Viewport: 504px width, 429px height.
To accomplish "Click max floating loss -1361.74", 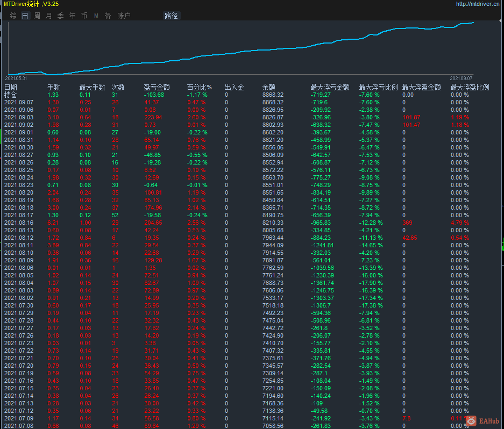I will 322,283.
